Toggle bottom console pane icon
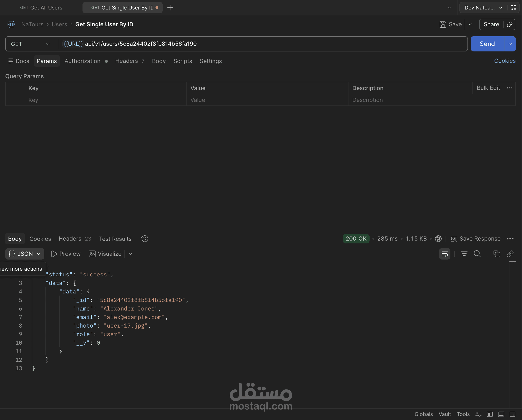Screen dimensions: 522x420 coord(501,414)
